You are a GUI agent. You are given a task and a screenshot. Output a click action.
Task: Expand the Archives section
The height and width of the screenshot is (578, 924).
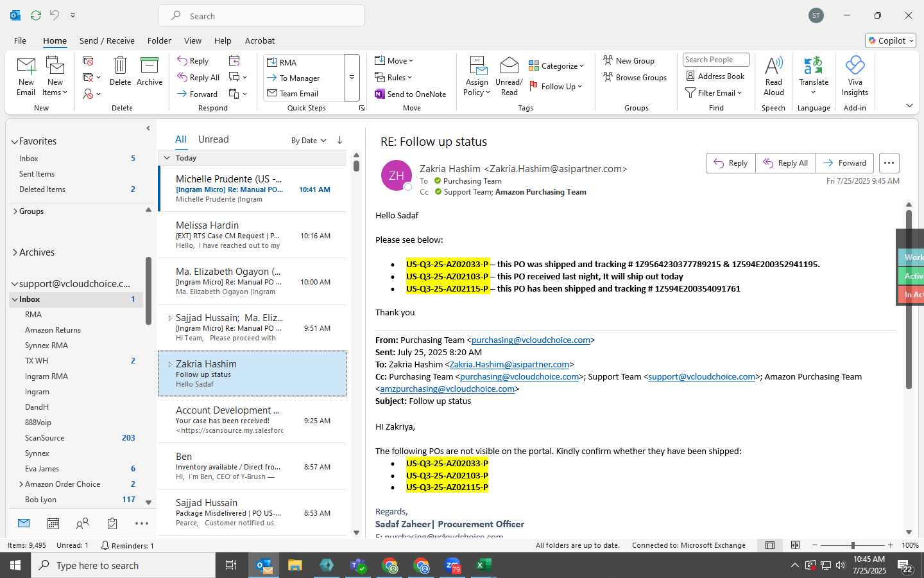point(15,252)
